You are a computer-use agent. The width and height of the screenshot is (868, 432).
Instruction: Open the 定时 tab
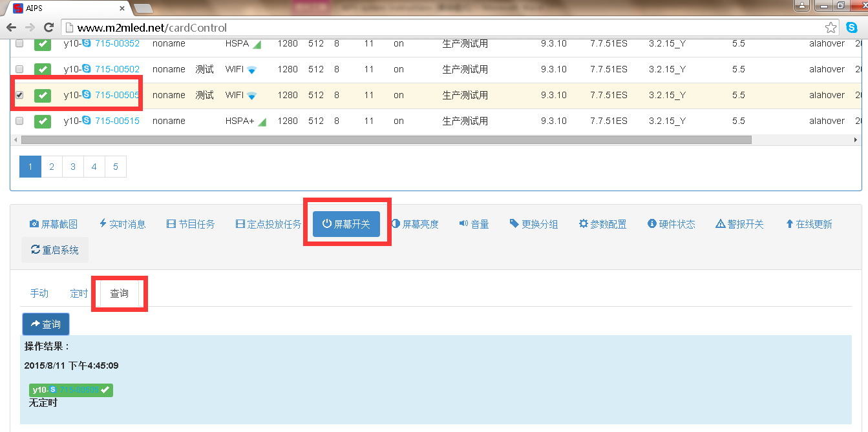point(79,293)
